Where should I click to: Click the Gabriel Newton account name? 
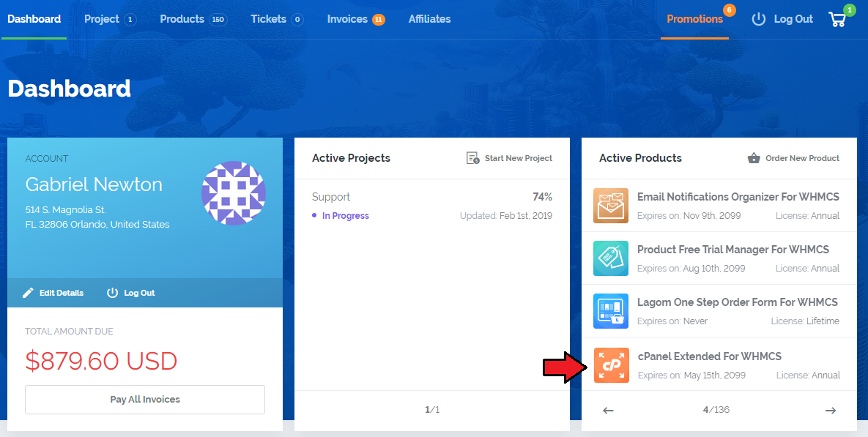94,184
